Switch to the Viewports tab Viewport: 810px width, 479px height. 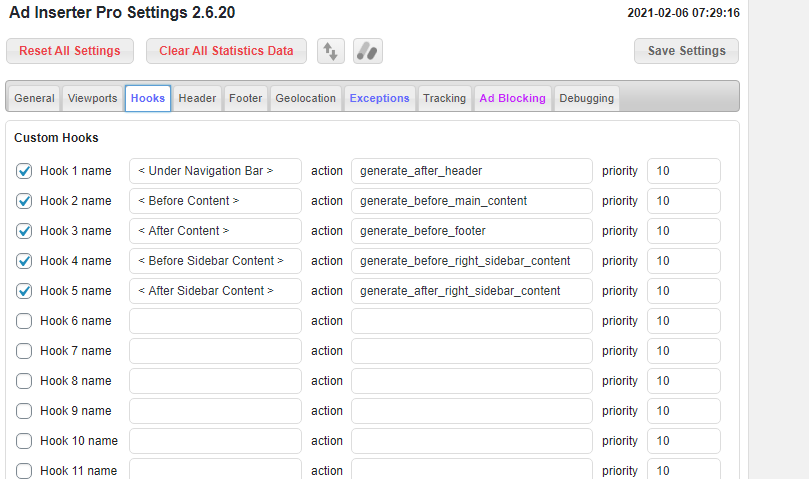(x=92, y=98)
